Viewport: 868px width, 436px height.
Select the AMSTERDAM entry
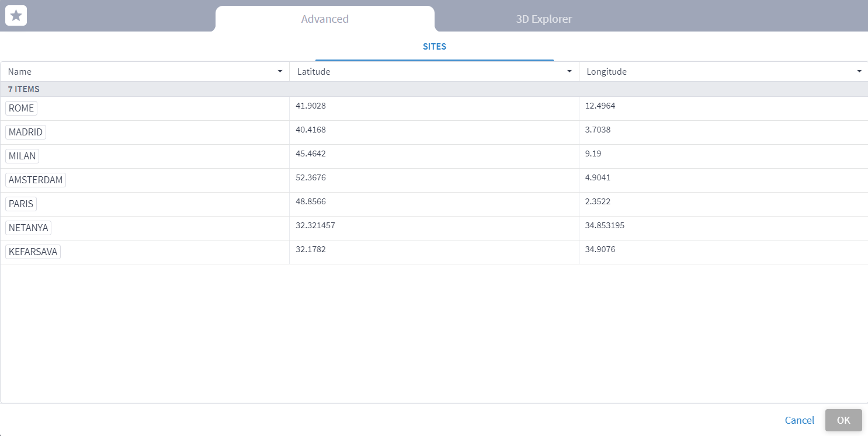[35, 180]
